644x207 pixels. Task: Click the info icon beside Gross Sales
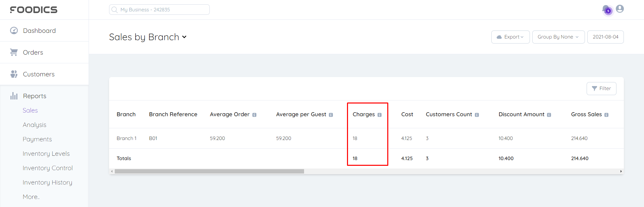point(606,115)
